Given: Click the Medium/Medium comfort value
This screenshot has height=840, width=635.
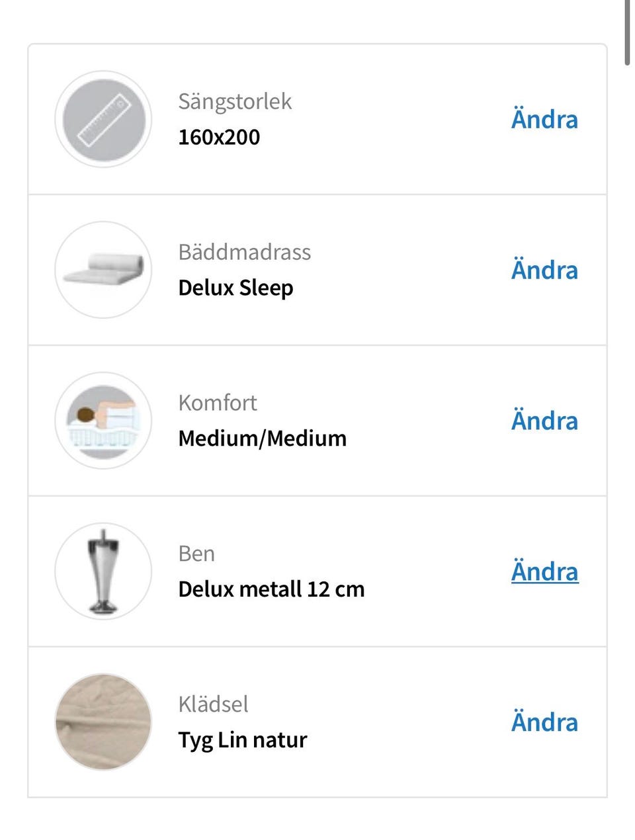Looking at the screenshot, I should [x=262, y=439].
